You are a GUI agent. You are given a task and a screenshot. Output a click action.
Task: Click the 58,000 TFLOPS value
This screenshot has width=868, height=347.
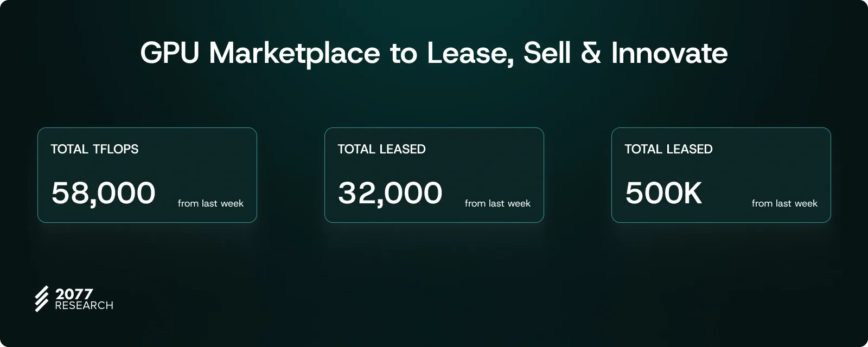(103, 193)
